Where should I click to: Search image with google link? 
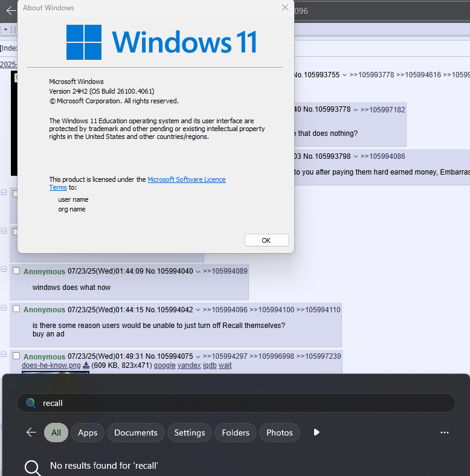164,365
